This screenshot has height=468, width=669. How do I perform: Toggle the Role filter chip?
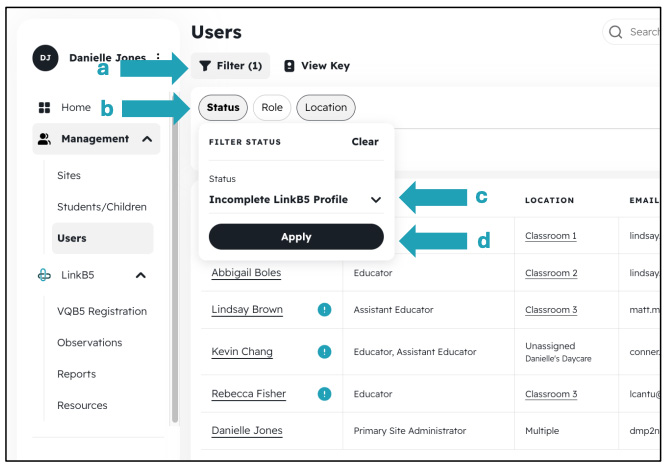pos(272,108)
